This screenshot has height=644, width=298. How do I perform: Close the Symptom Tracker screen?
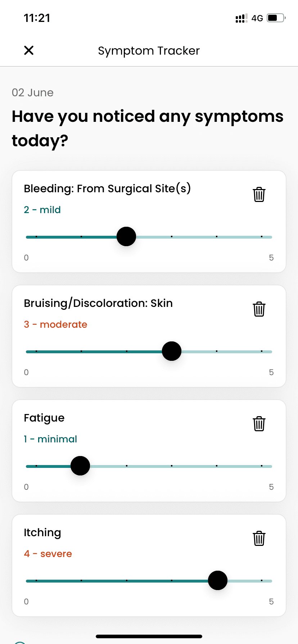(x=29, y=50)
